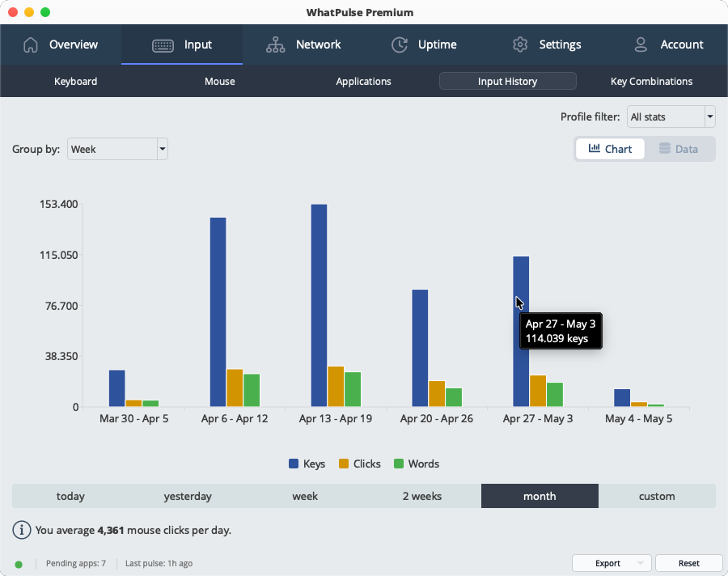Click the green status indicator dot

(x=19, y=565)
